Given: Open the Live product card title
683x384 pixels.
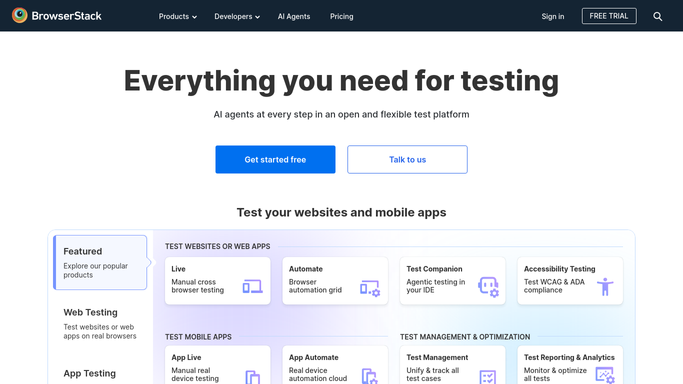Looking at the screenshot, I should click(178, 269).
